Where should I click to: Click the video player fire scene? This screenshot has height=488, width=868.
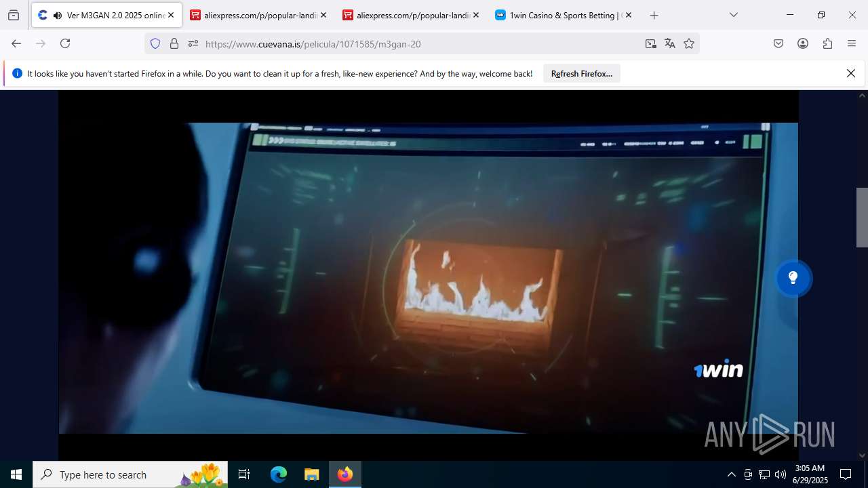point(428,278)
